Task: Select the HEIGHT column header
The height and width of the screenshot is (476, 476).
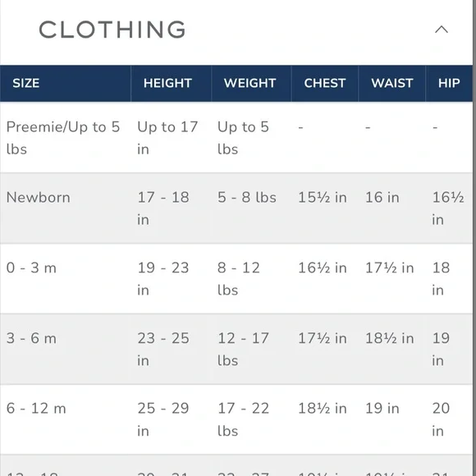Action: pyautogui.click(x=167, y=83)
